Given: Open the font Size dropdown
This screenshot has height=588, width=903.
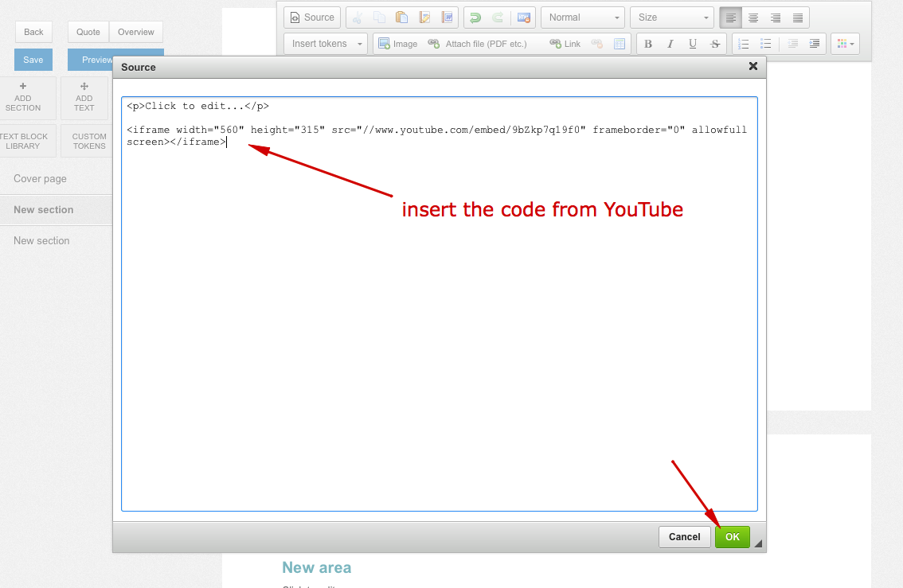Looking at the screenshot, I should 672,18.
